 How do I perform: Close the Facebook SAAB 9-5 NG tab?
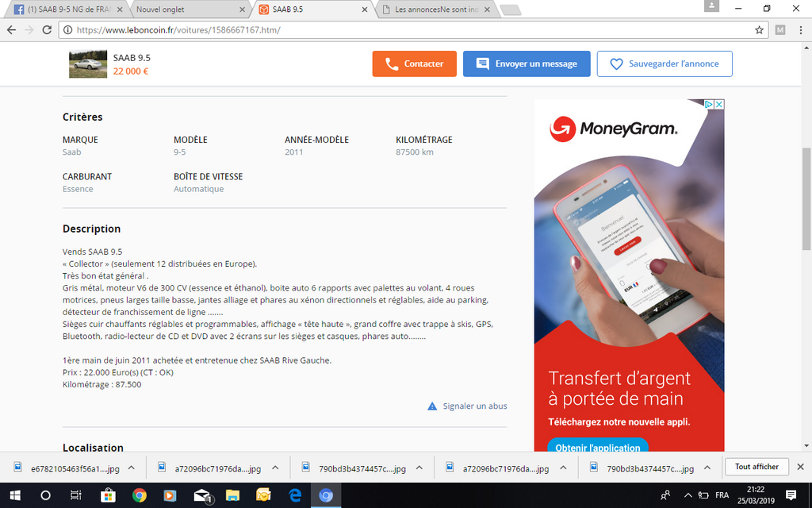tap(121, 10)
